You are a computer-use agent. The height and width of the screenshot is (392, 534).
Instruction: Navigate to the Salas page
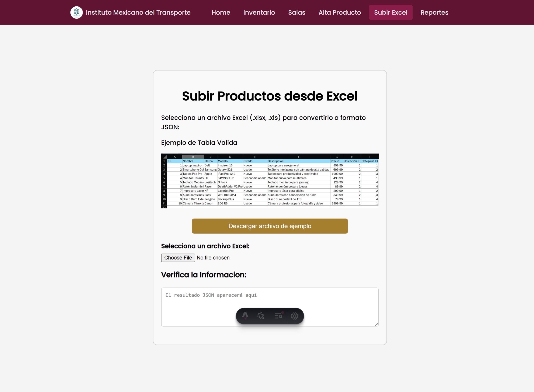297,12
